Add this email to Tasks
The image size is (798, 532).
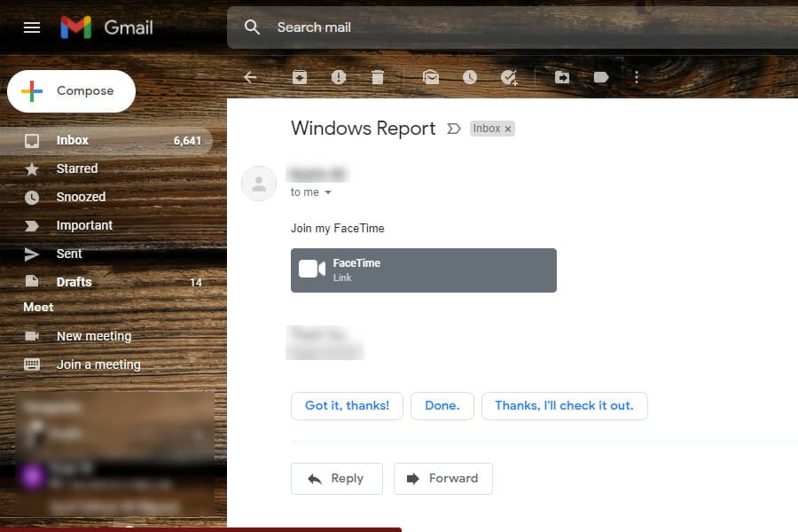[509, 77]
